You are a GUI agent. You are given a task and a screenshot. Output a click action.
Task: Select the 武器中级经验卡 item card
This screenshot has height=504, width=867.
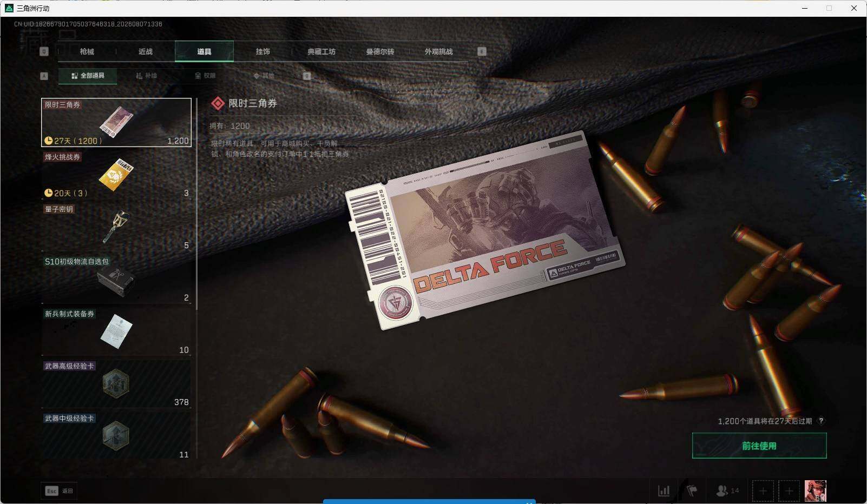[x=116, y=435]
